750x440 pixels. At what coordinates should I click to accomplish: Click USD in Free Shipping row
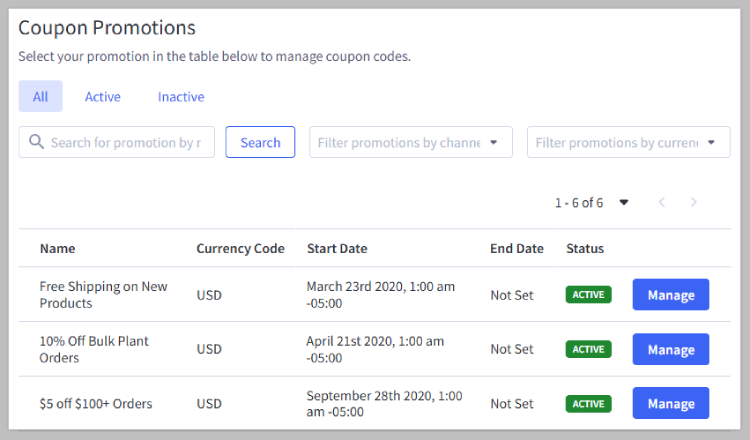tap(209, 295)
